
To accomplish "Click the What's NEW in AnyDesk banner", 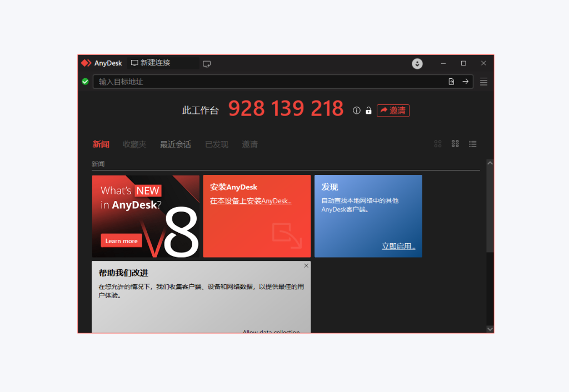I will [x=146, y=216].
